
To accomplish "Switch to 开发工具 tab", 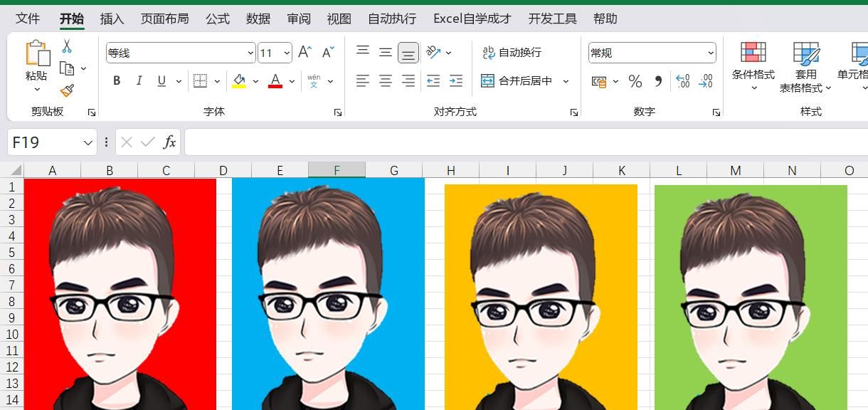I will (x=553, y=19).
